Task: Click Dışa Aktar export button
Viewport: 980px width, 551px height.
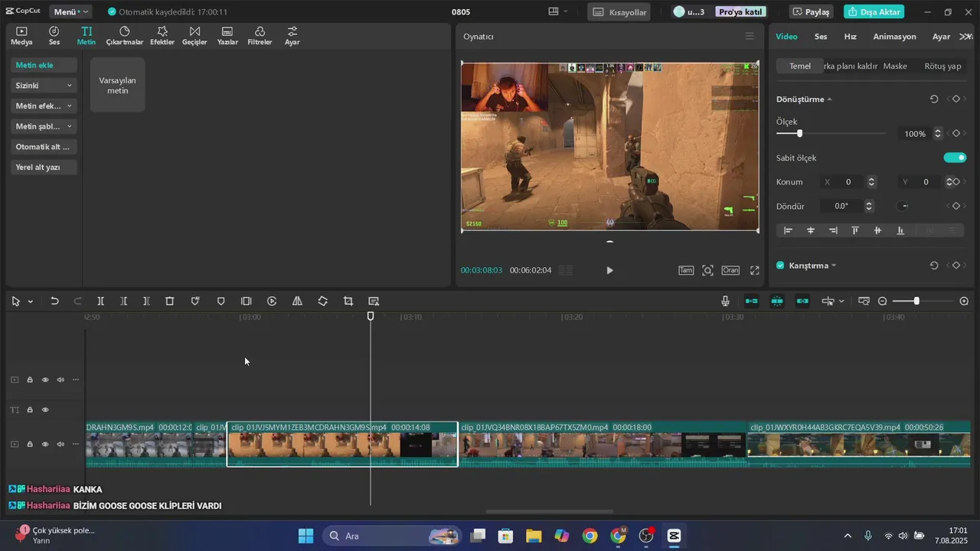Action: pos(874,12)
